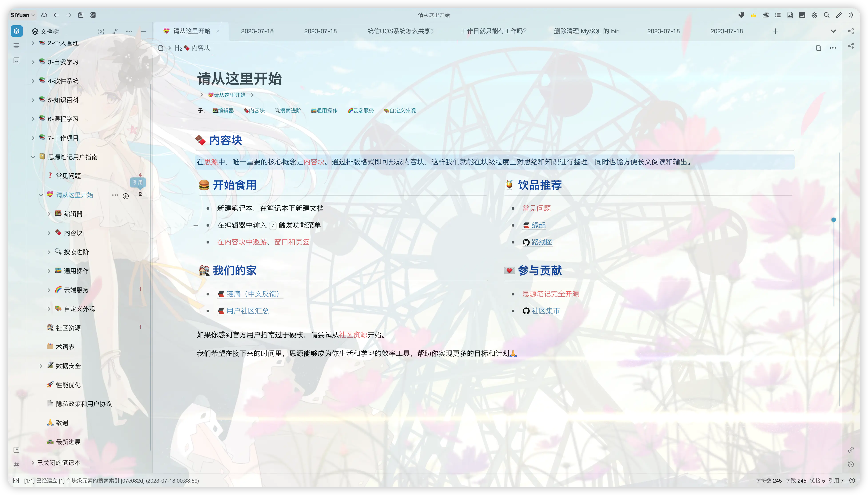Open the inbox panel in left dock
The height and width of the screenshot is (495, 868).
pyautogui.click(x=16, y=61)
